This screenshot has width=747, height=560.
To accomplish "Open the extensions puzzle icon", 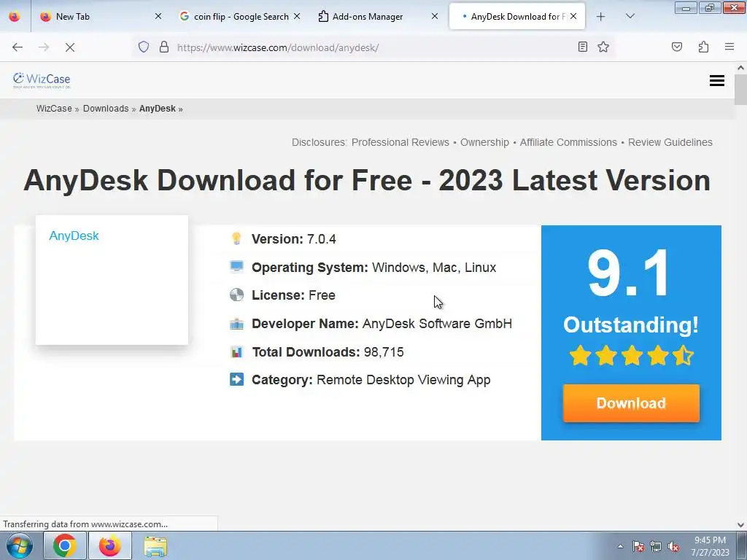I will click(703, 47).
